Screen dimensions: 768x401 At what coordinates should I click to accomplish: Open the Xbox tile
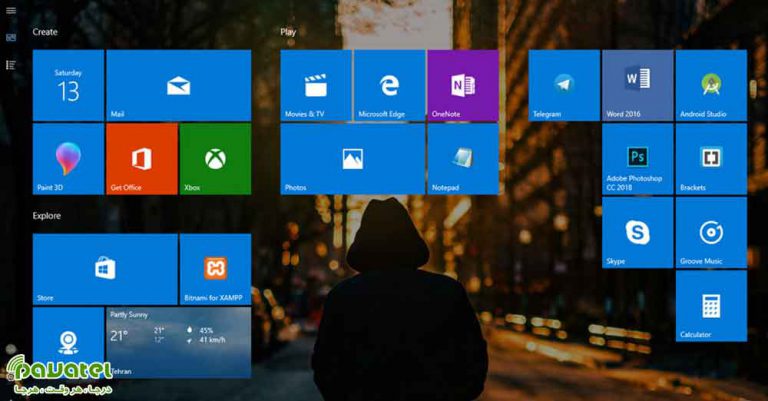pyautogui.click(x=216, y=159)
